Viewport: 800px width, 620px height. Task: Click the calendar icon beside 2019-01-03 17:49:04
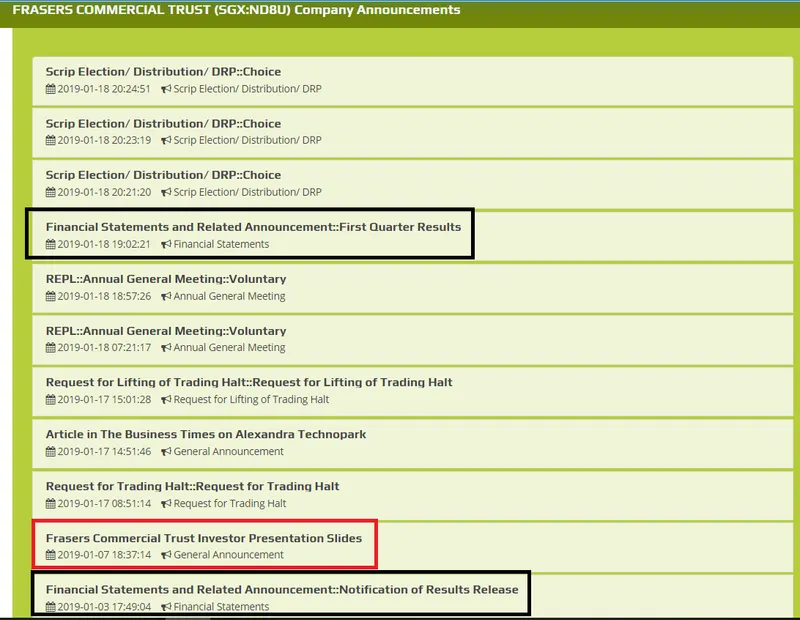click(51, 607)
